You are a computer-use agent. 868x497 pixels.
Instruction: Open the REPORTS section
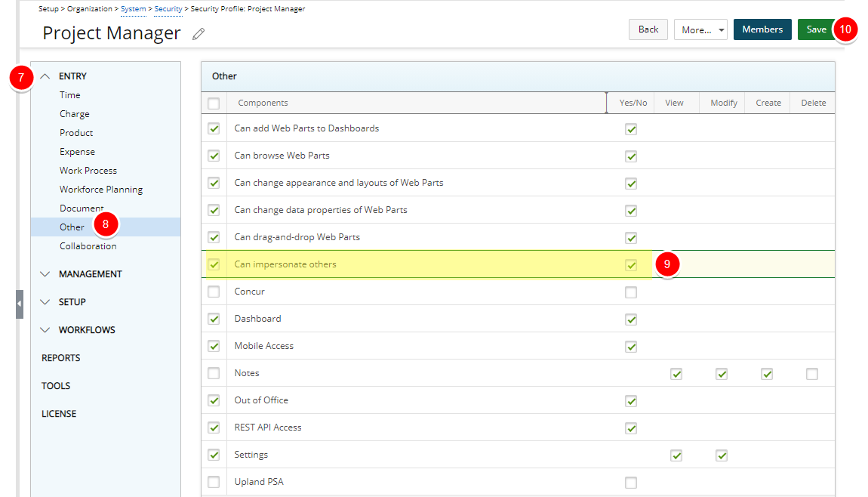coord(60,358)
